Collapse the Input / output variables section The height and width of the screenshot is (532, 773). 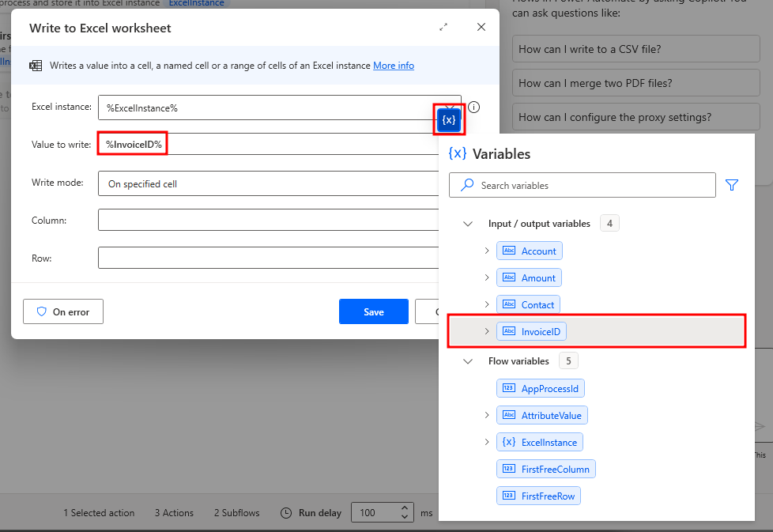pos(468,224)
